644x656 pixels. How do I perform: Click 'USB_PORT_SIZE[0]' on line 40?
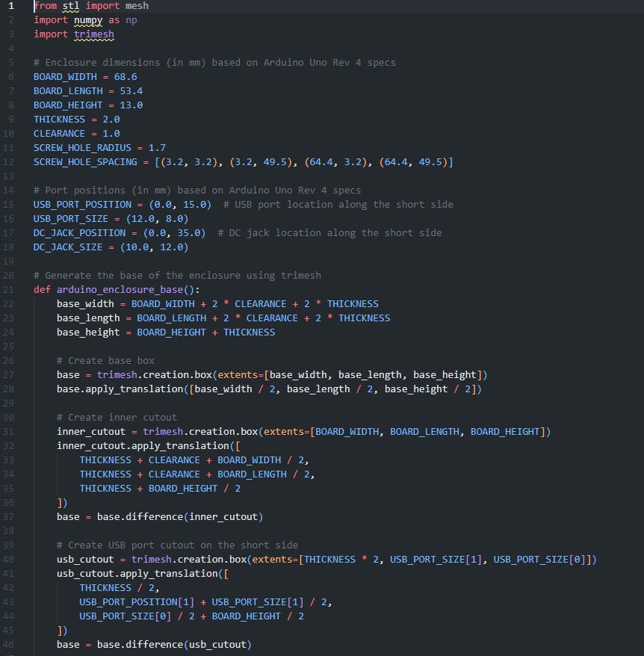tap(539, 560)
